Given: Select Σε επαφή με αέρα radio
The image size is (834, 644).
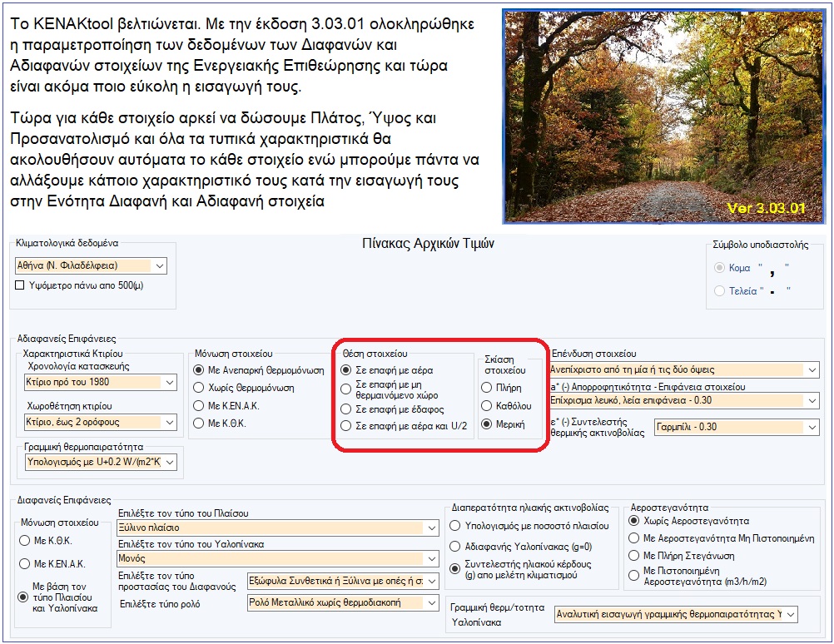Looking at the screenshot, I should point(345,370).
